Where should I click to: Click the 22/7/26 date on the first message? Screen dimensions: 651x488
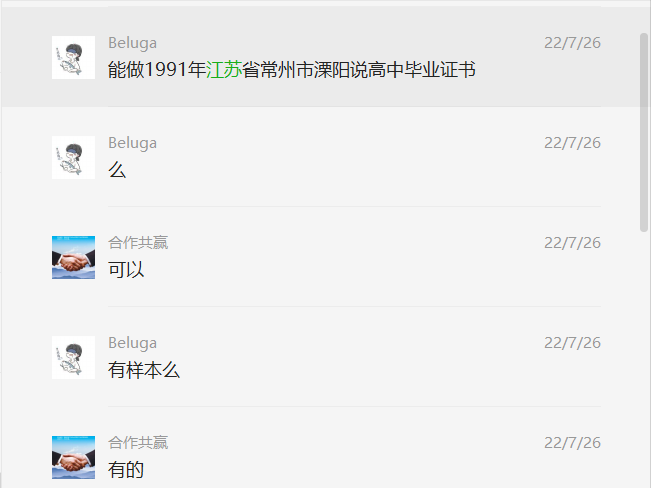tap(573, 43)
